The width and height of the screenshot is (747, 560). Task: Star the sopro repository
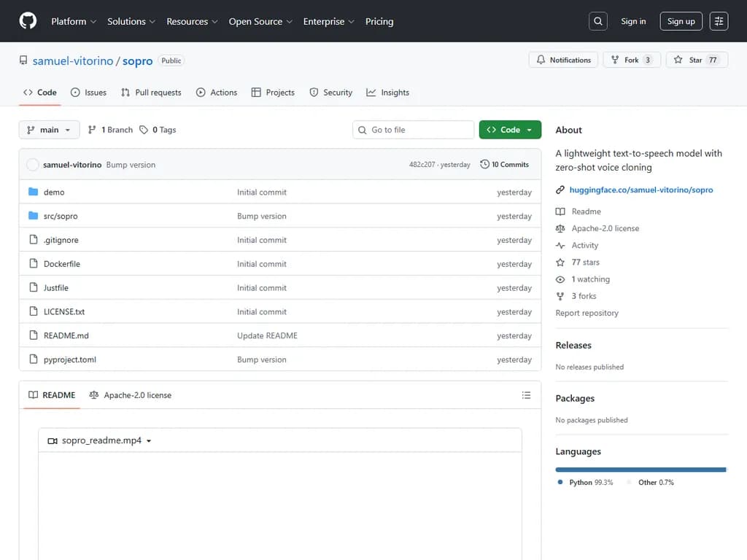pos(697,60)
